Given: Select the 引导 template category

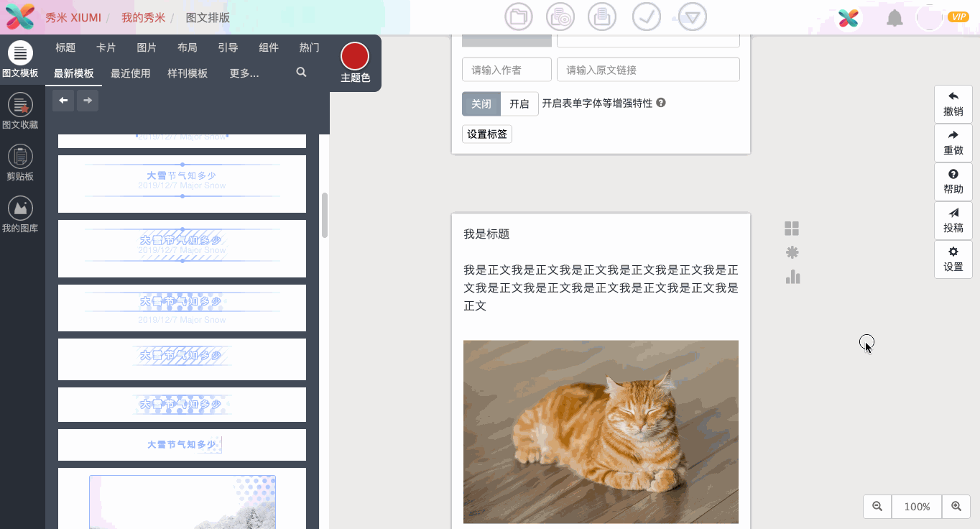Looking at the screenshot, I should (228, 47).
